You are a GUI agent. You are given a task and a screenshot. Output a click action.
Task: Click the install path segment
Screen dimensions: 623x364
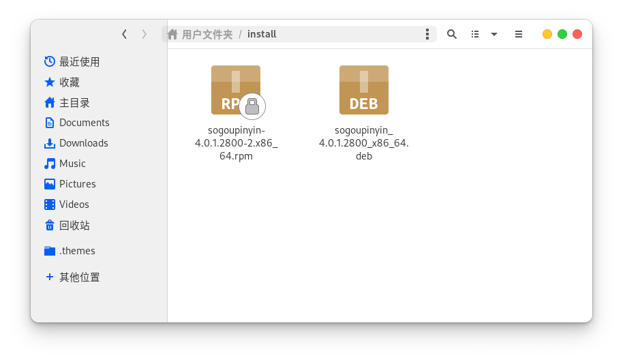click(x=262, y=34)
